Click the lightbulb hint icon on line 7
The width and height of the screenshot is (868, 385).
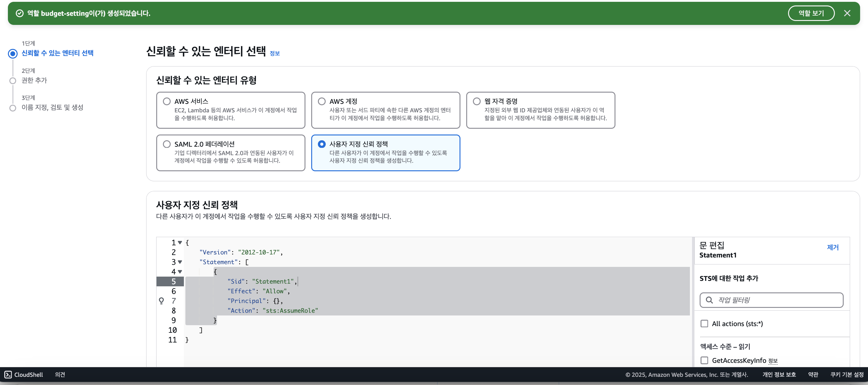click(161, 301)
